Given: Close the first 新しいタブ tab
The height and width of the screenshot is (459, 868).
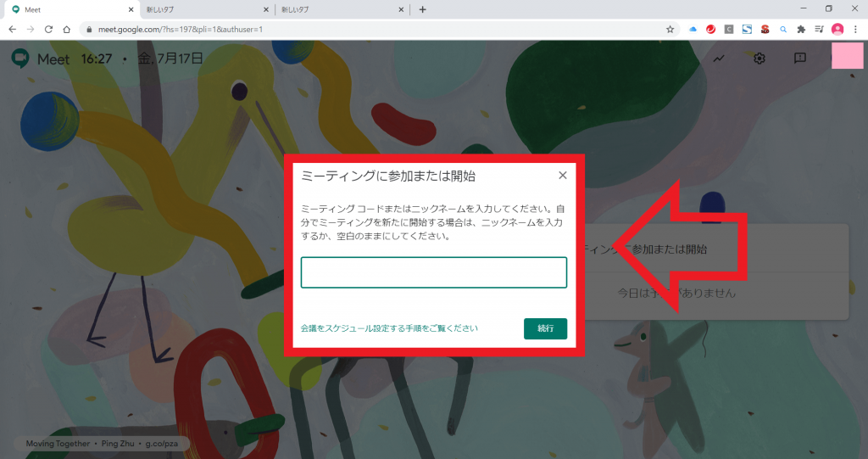Looking at the screenshot, I should (x=265, y=9).
